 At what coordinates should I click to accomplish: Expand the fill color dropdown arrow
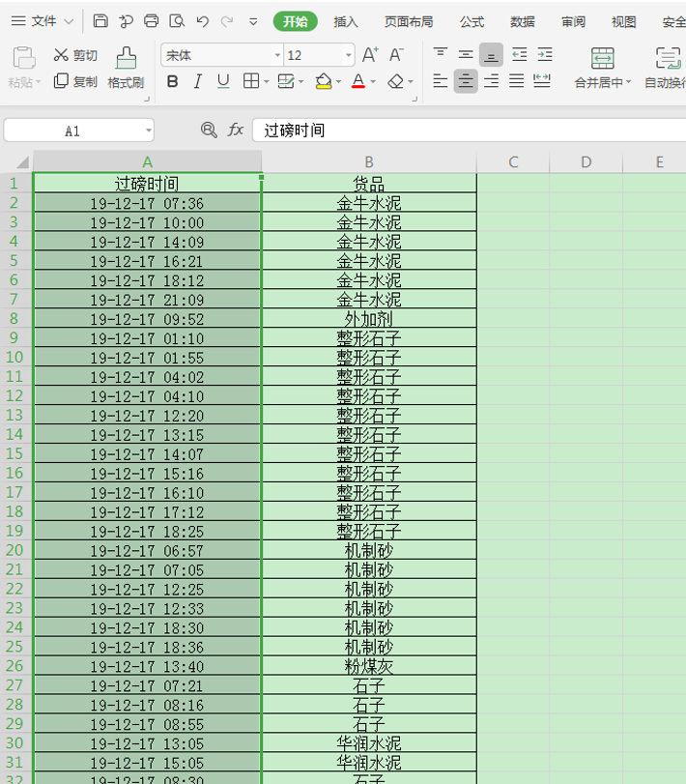tap(338, 82)
